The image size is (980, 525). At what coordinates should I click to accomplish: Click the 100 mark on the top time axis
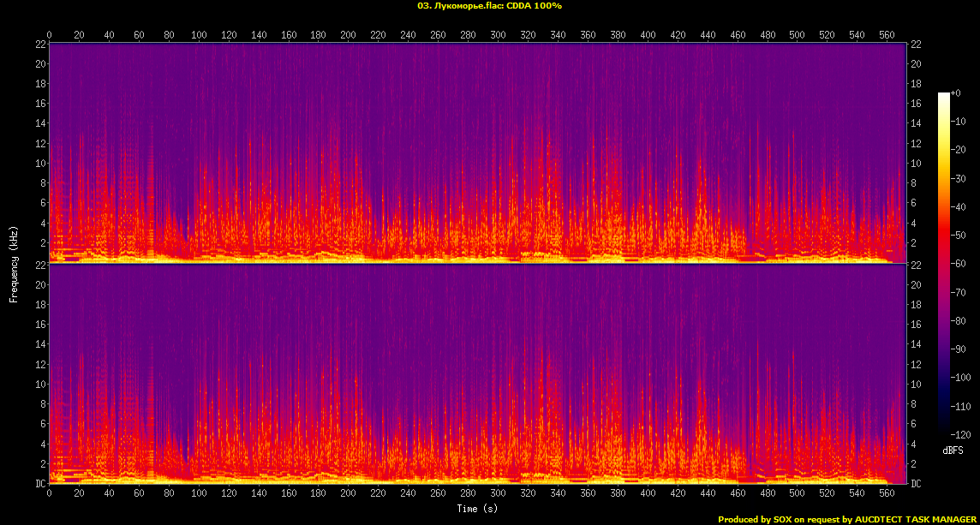pyautogui.click(x=199, y=35)
